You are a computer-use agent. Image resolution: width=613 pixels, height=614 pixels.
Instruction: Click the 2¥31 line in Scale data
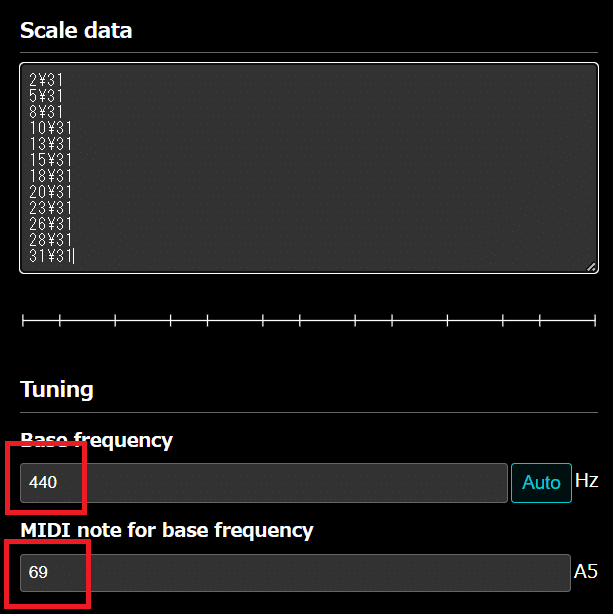tap(46, 78)
